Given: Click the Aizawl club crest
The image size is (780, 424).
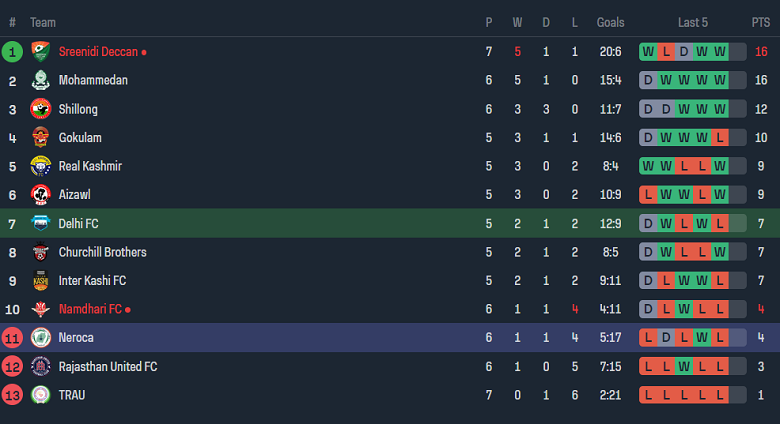Looking at the screenshot, I should coord(41,195).
